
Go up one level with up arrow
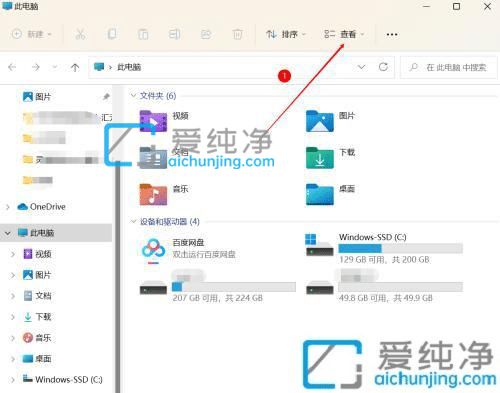[75, 67]
